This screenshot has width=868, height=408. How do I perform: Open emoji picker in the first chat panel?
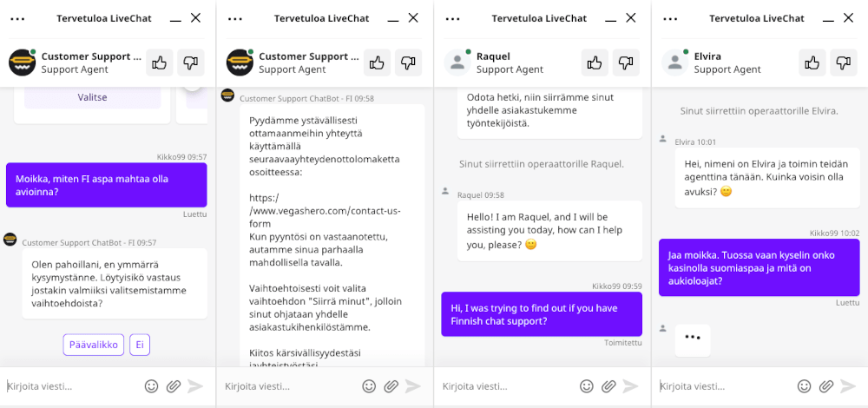click(152, 385)
